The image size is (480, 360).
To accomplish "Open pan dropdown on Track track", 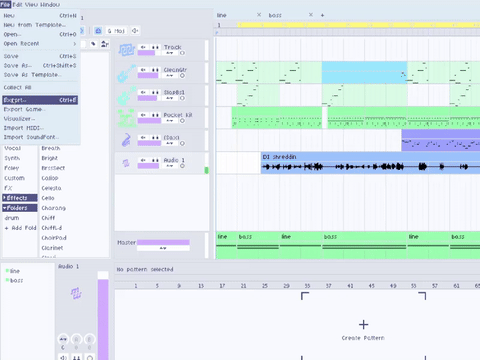I will click(x=170, y=53).
